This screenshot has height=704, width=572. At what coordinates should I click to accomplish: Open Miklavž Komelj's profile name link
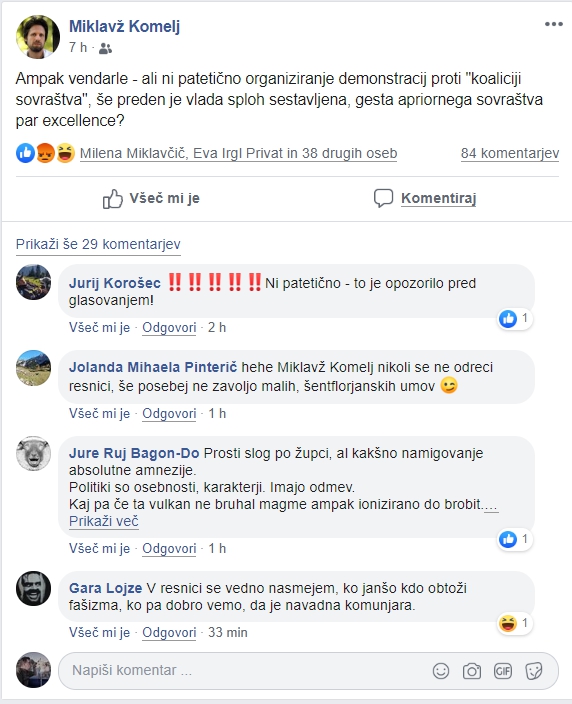[124, 26]
